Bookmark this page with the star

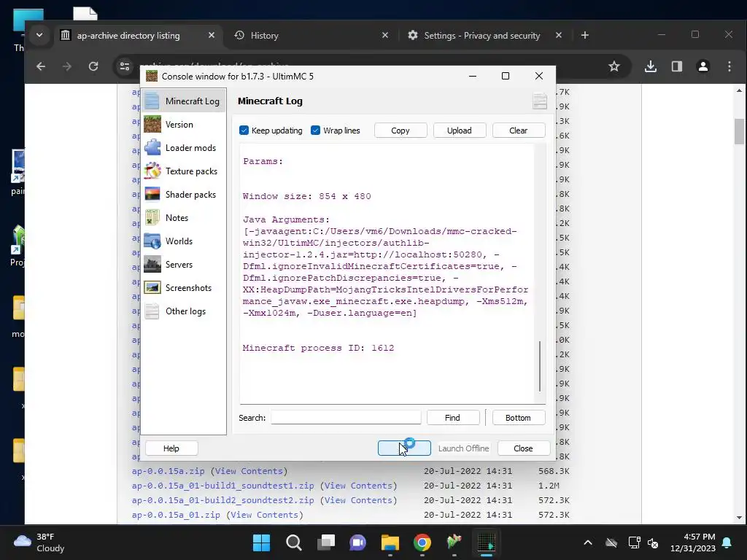tap(614, 66)
